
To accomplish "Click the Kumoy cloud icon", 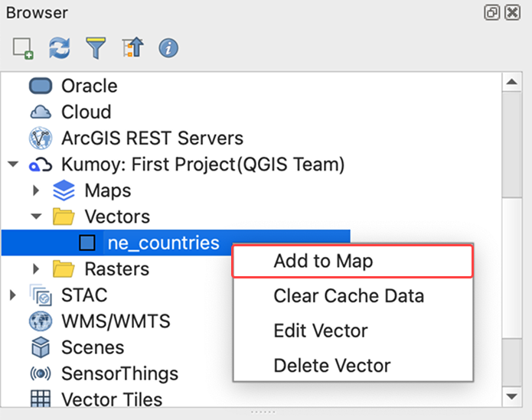I will (x=41, y=164).
